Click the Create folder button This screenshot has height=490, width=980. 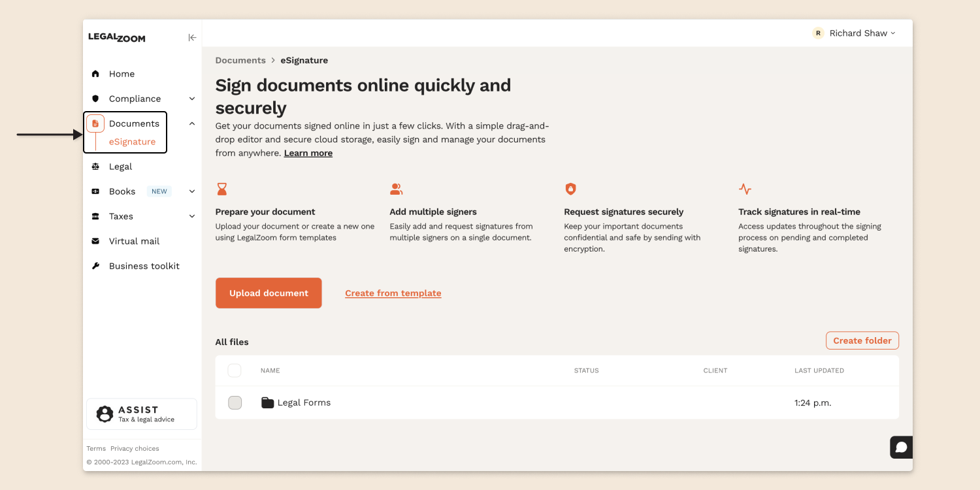pos(862,340)
